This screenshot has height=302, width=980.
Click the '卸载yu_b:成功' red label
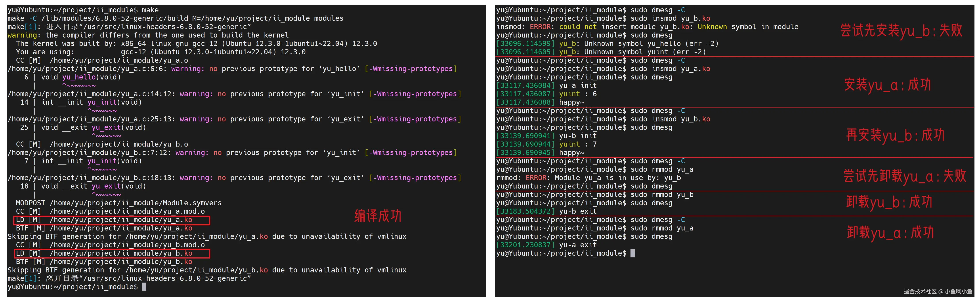coord(889,202)
